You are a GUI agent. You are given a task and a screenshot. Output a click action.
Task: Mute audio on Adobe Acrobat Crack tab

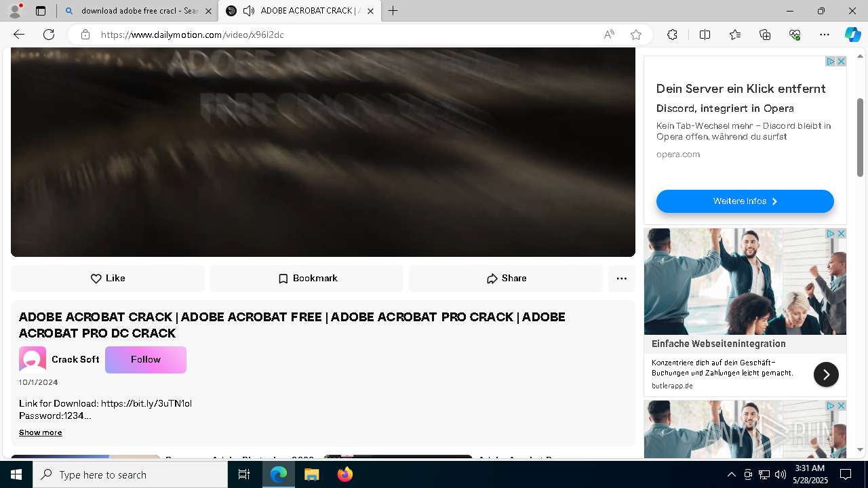click(248, 11)
